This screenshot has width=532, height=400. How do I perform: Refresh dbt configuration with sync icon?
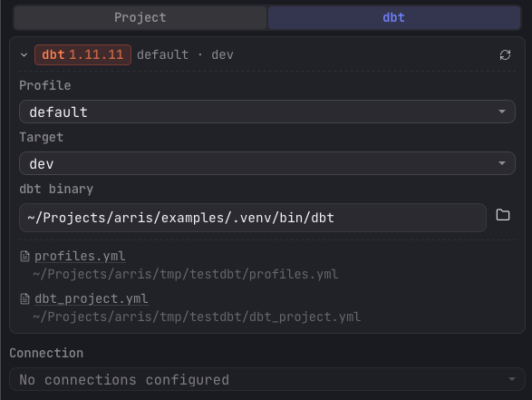(505, 54)
